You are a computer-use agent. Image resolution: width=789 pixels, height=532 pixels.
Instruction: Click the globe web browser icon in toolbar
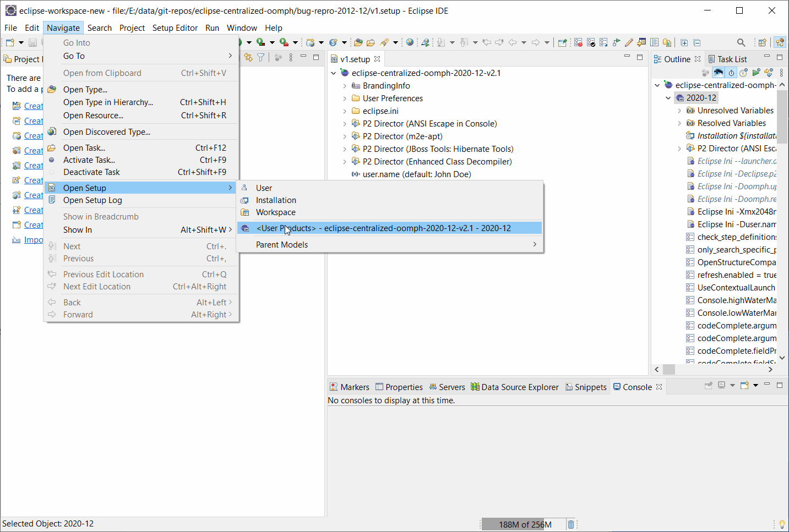click(x=410, y=42)
